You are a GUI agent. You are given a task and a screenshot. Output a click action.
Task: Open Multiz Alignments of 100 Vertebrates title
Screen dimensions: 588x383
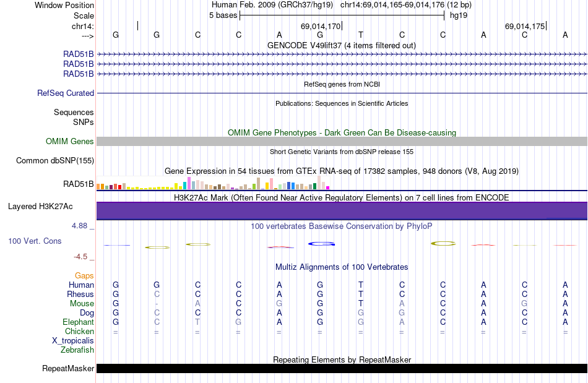coord(342,267)
